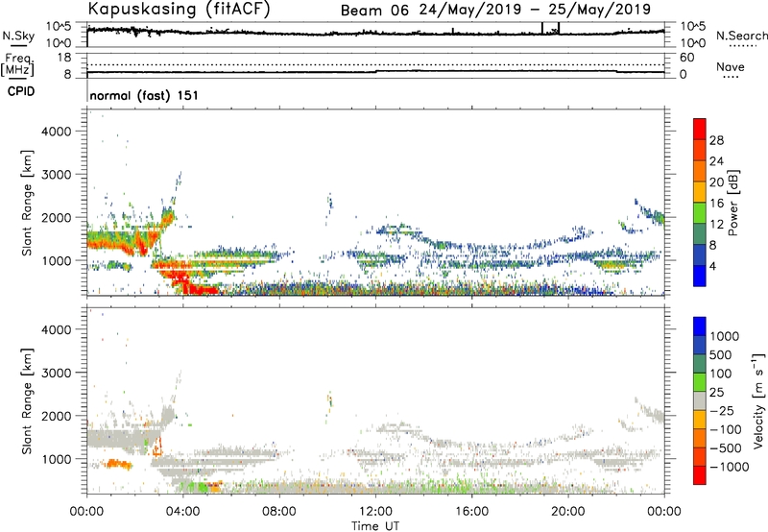Screen dimensions: 768x532
Task: Click the dotted Nave line in frequency panel
Action: pos(375,64)
